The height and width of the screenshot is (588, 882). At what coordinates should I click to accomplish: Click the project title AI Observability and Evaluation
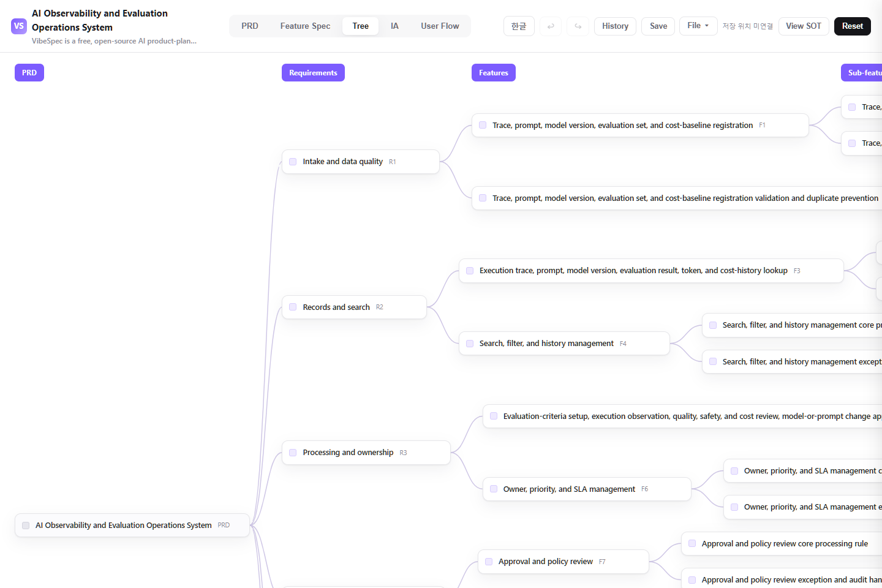coord(100,20)
